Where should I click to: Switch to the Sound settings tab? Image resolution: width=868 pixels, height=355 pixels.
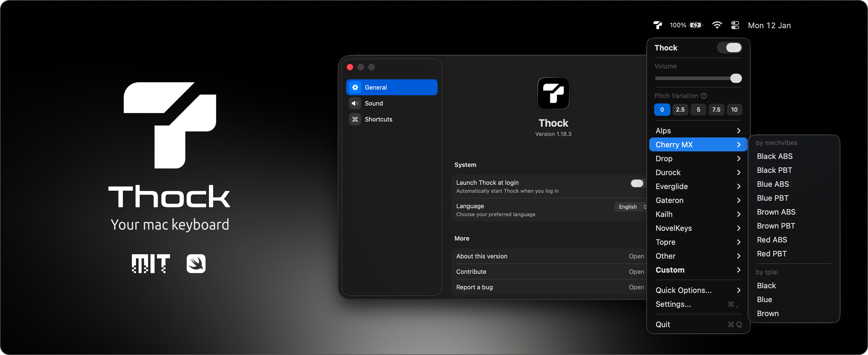[x=392, y=103]
